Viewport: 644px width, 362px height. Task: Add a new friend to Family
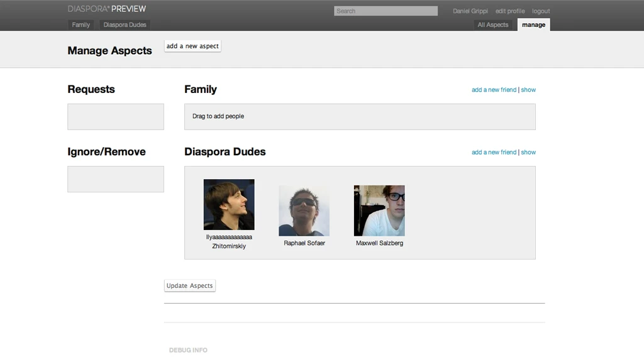point(494,90)
